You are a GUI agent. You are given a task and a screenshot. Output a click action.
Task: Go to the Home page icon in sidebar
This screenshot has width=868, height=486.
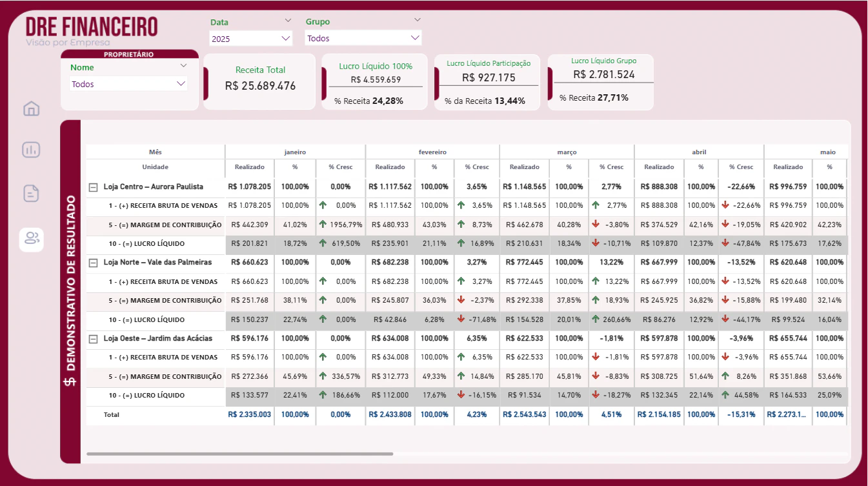pos(31,108)
